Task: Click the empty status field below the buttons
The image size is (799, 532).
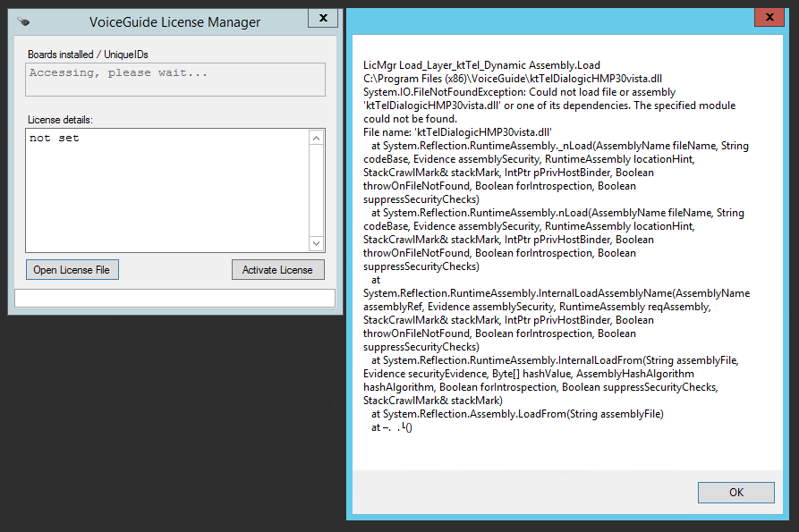Action: [174, 299]
